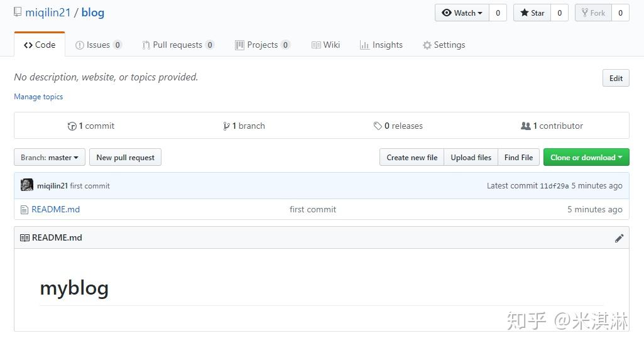644x348 pixels.
Task: Open the latest commit hash 11df29a
Action: pos(554,186)
